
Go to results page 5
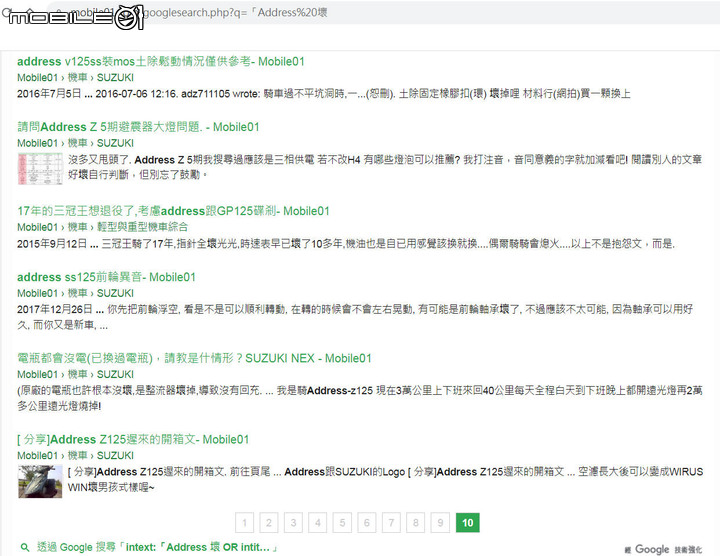pos(342,522)
